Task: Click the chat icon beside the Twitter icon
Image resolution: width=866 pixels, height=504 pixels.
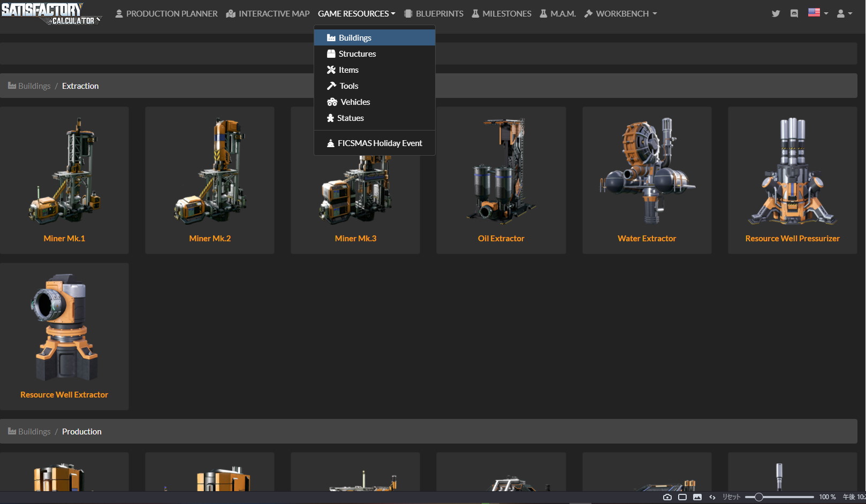Action: 794,13
